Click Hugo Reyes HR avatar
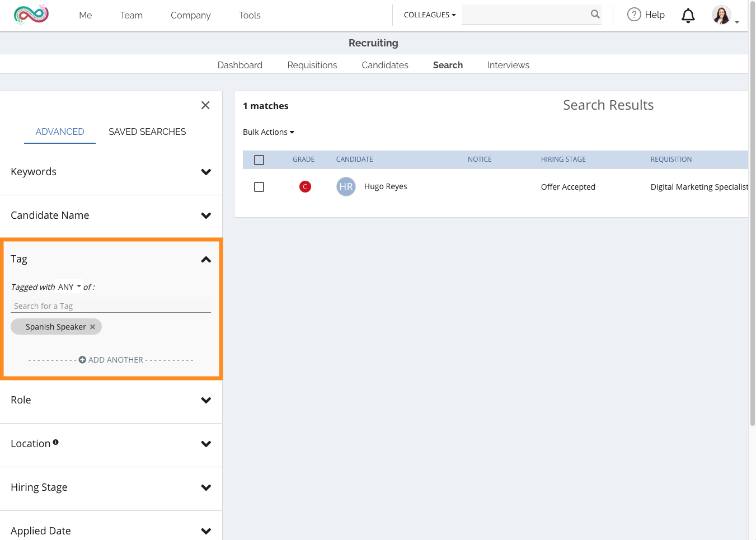 pyautogui.click(x=346, y=187)
